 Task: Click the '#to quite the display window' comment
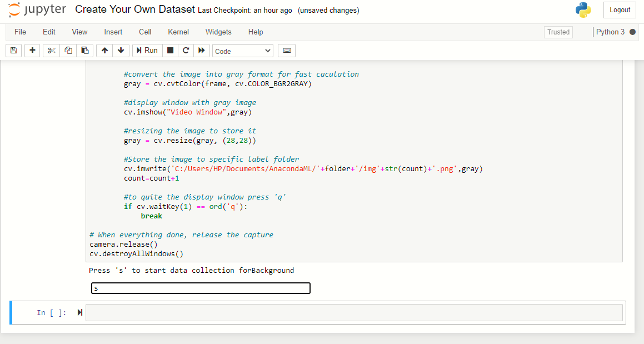pos(205,197)
